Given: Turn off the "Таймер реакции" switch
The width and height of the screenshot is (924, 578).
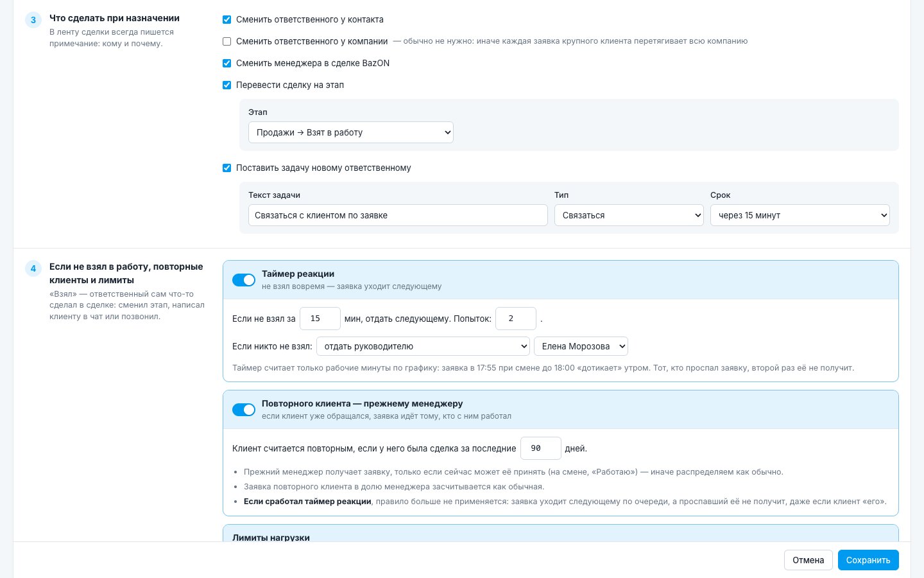Looking at the screenshot, I should [244, 280].
